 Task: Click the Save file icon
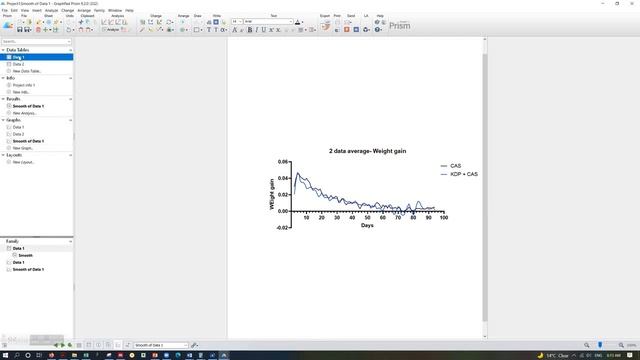coord(19,30)
